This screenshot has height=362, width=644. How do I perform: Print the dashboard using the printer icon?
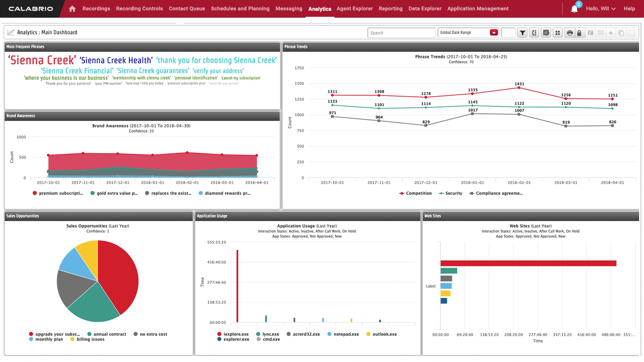click(x=569, y=33)
